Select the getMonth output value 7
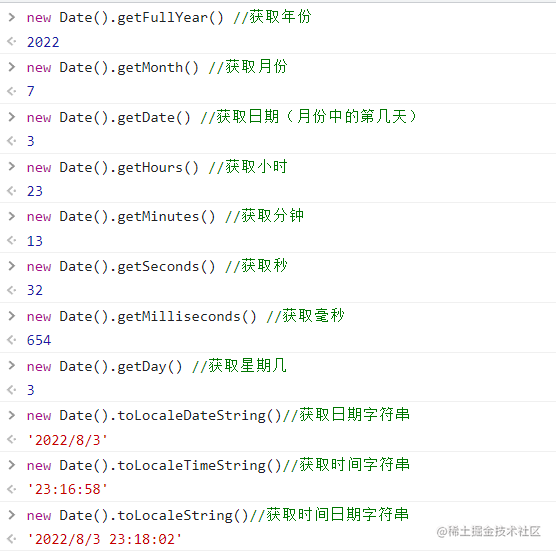 pos(31,91)
